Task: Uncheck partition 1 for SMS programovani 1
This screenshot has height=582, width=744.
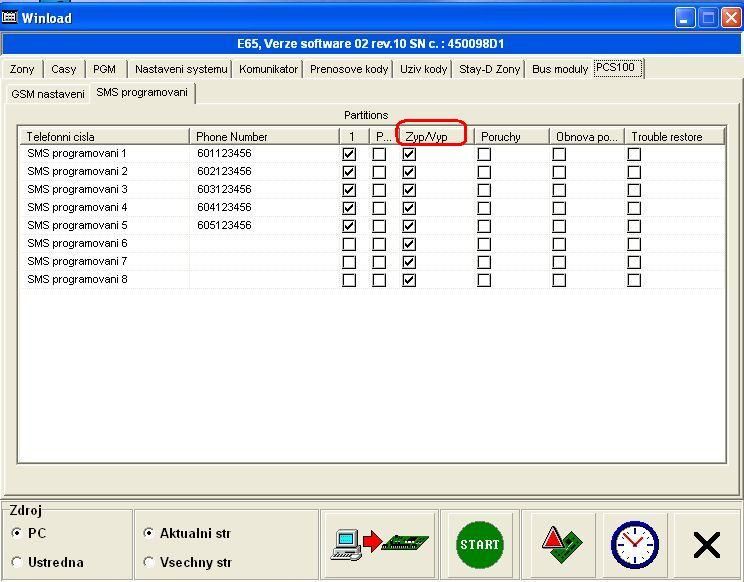Action: click(349, 155)
